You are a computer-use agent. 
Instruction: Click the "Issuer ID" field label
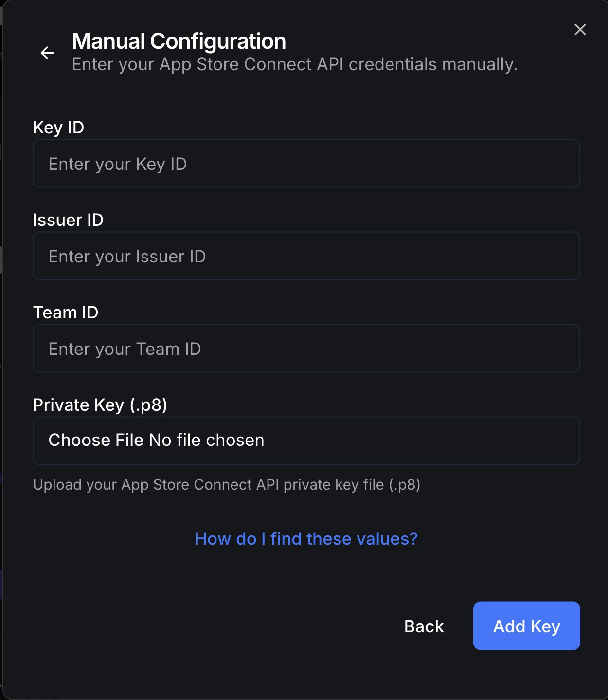[68, 220]
